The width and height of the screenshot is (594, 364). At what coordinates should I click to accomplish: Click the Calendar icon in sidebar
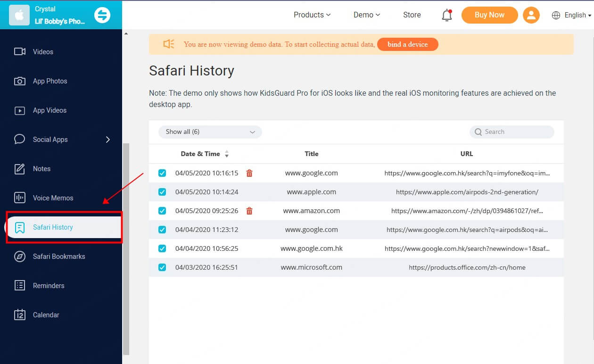20,315
